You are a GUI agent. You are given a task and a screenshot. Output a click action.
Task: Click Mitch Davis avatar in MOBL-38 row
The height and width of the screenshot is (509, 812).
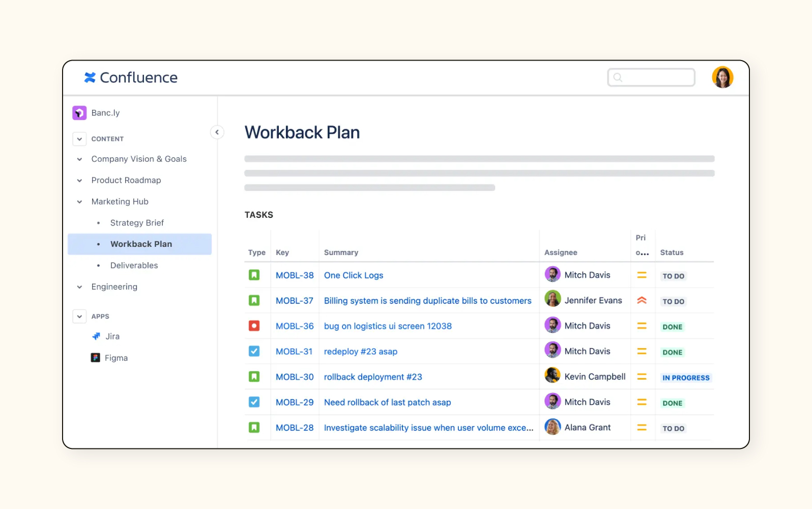pyautogui.click(x=553, y=274)
